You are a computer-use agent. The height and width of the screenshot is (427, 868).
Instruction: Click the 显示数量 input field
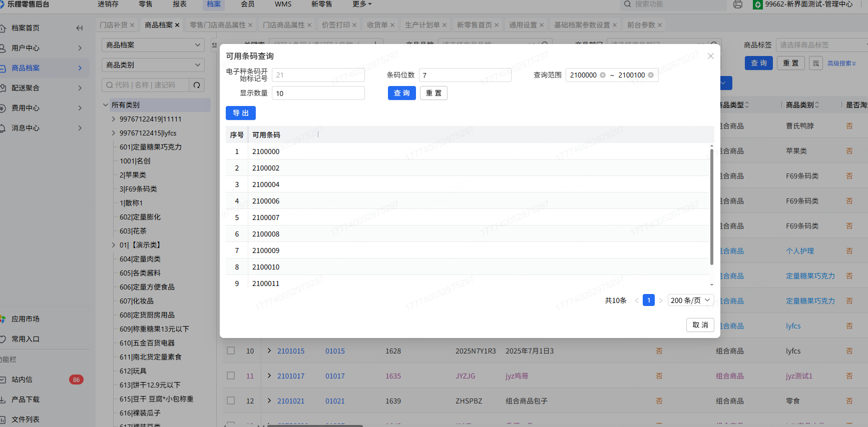(x=318, y=93)
